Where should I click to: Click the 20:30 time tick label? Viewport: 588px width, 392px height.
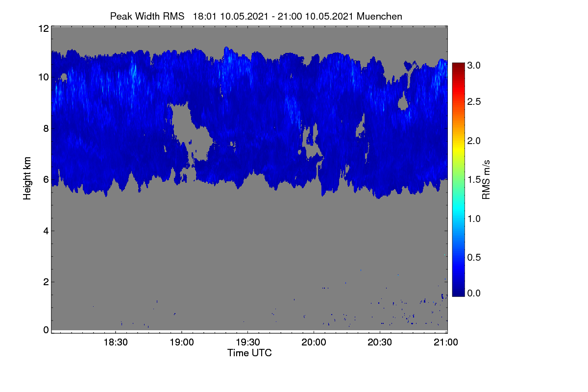pos(380,343)
